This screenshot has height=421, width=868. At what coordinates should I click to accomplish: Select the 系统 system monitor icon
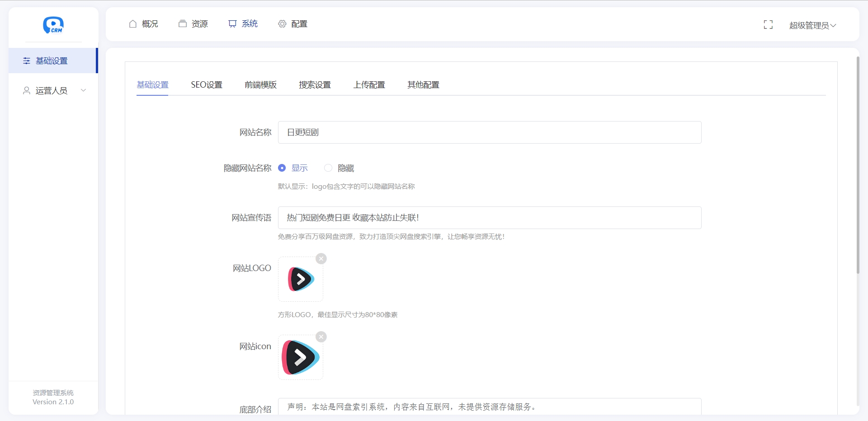[232, 24]
